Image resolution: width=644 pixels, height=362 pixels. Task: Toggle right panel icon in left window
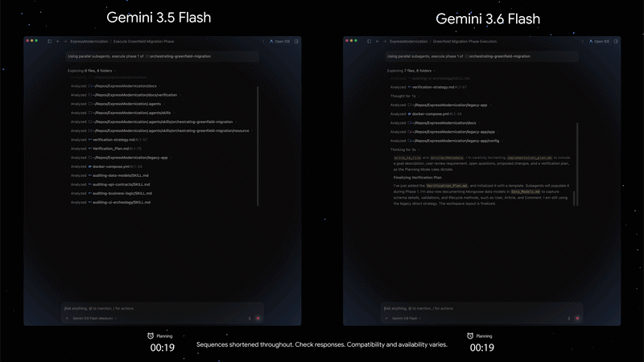[296, 41]
